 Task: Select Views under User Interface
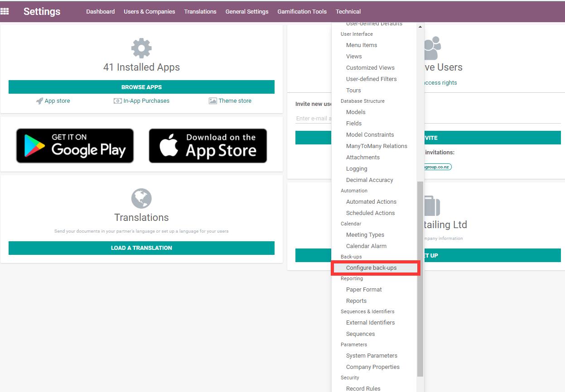click(354, 57)
